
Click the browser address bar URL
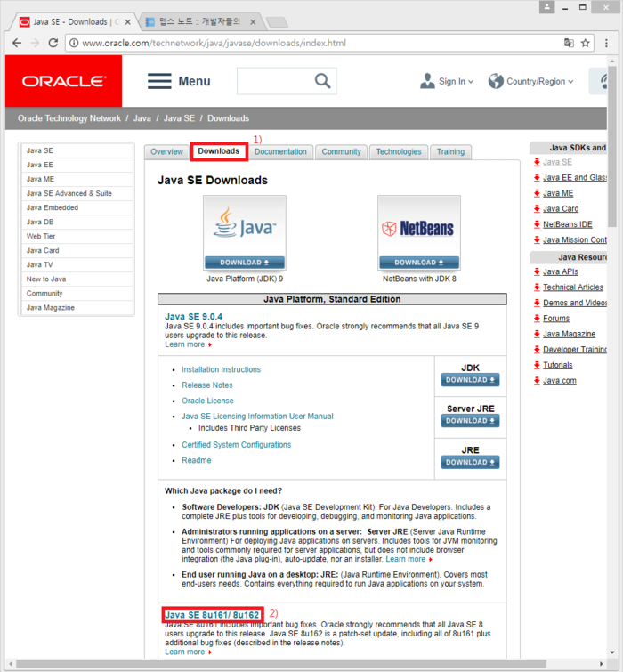[x=214, y=43]
